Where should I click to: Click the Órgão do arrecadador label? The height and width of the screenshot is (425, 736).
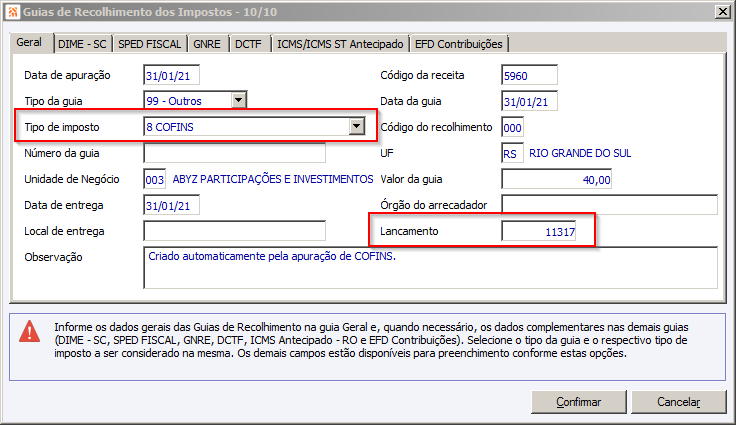[x=433, y=205]
